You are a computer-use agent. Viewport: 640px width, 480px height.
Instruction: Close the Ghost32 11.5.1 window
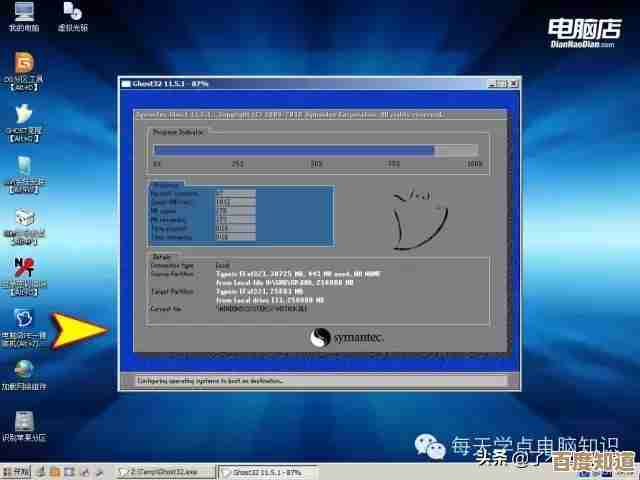(x=511, y=84)
